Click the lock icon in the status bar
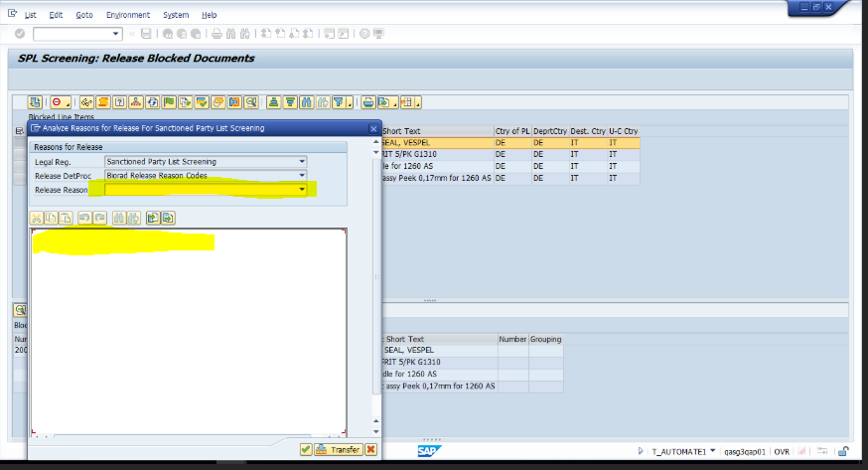The height and width of the screenshot is (470, 868). [843, 452]
